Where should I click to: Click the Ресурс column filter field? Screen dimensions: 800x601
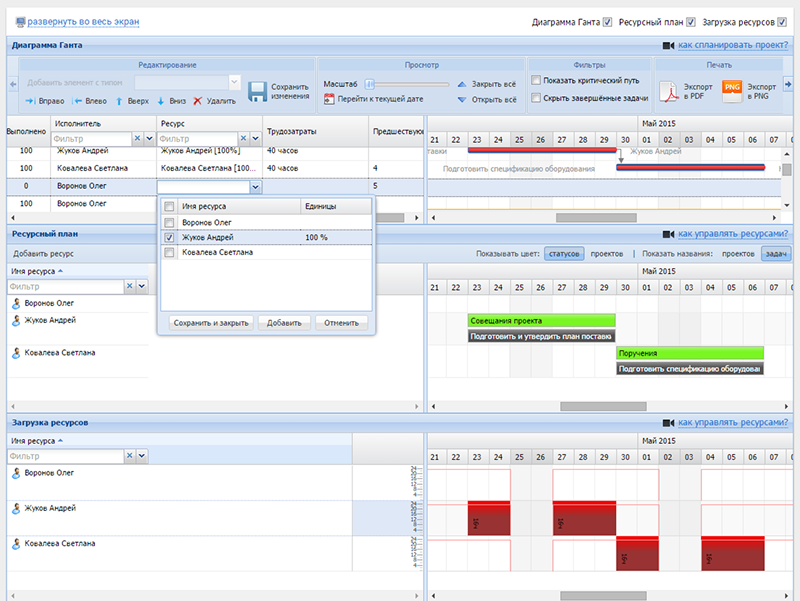coord(200,140)
